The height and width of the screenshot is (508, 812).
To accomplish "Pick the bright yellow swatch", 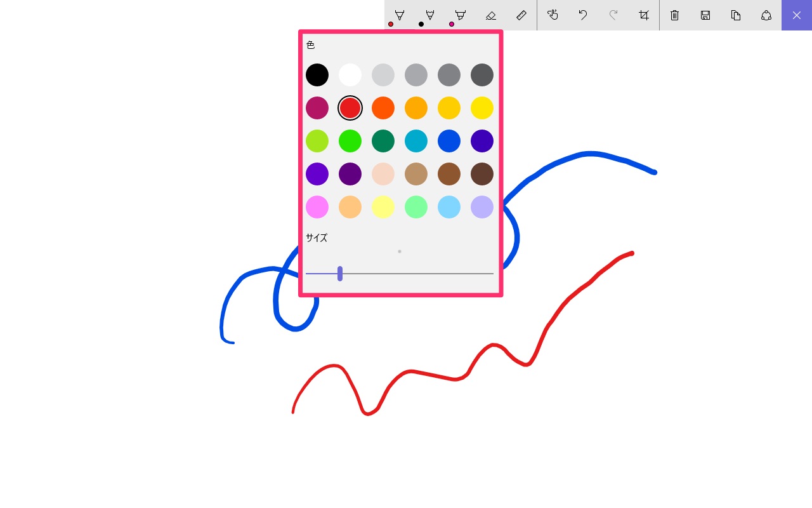I will coord(482,108).
